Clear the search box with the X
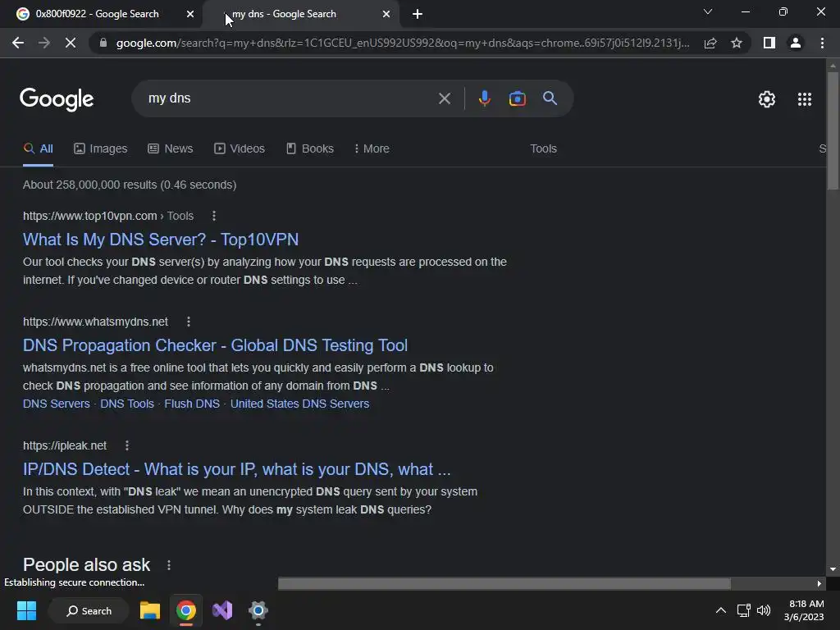 tap(444, 98)
